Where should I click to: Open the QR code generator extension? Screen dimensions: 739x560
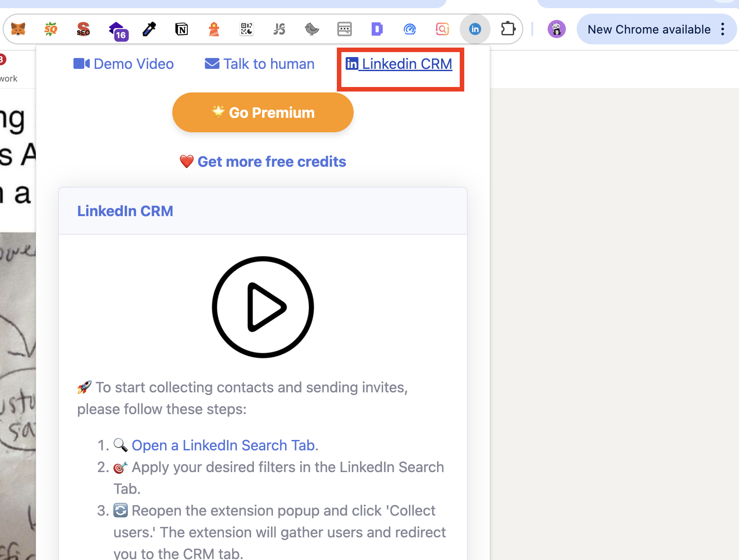tap(247, 29)
